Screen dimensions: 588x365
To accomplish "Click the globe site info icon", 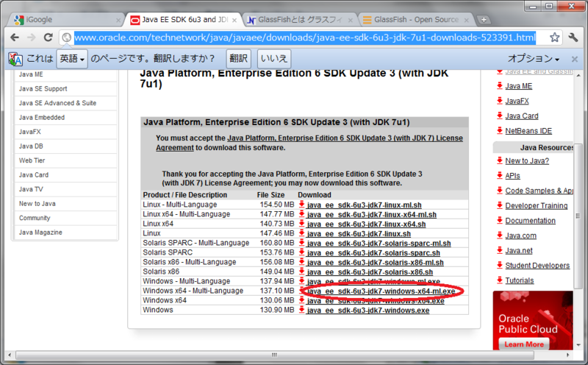I will click(66, 38).
